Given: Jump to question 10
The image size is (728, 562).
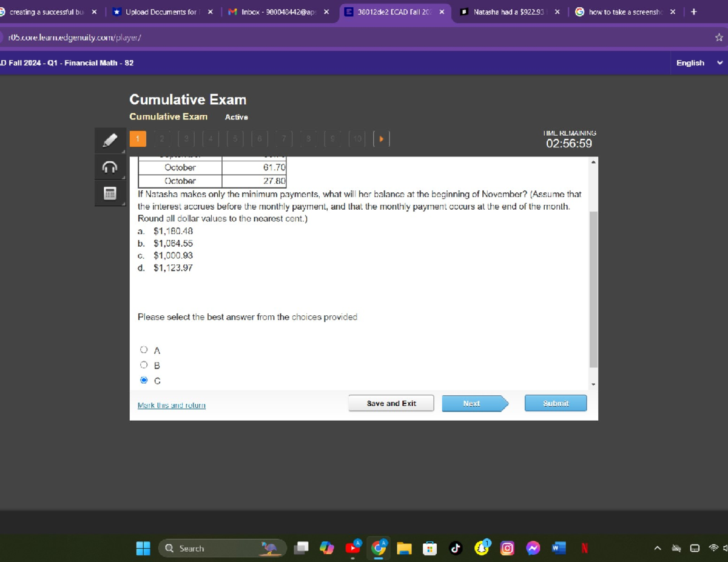Looking at the screenshot, I should coord(357,139).
